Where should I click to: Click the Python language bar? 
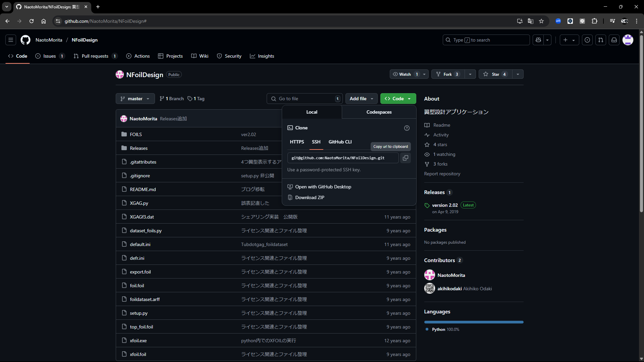click(x=474, y=322)
